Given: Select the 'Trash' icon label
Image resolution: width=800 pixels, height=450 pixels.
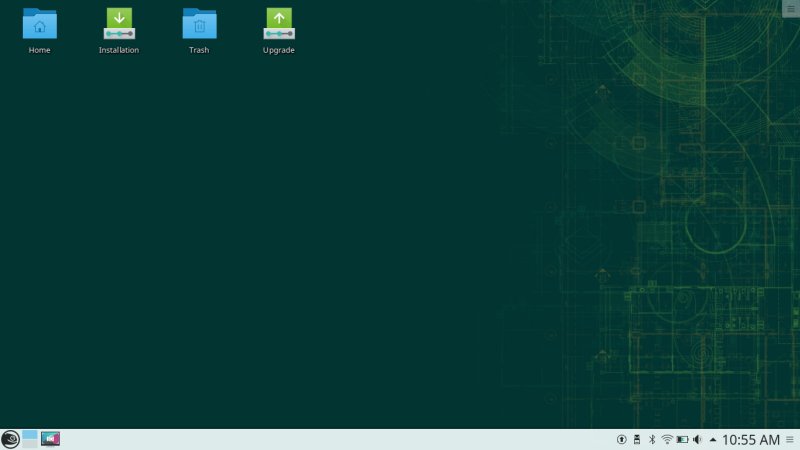Looking at the screenshot, I should click(199, 50).
